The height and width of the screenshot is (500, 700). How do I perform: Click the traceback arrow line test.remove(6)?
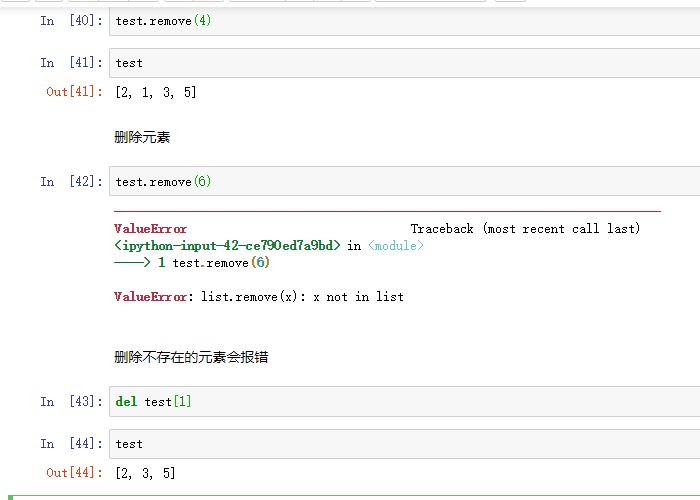point(192,262)
